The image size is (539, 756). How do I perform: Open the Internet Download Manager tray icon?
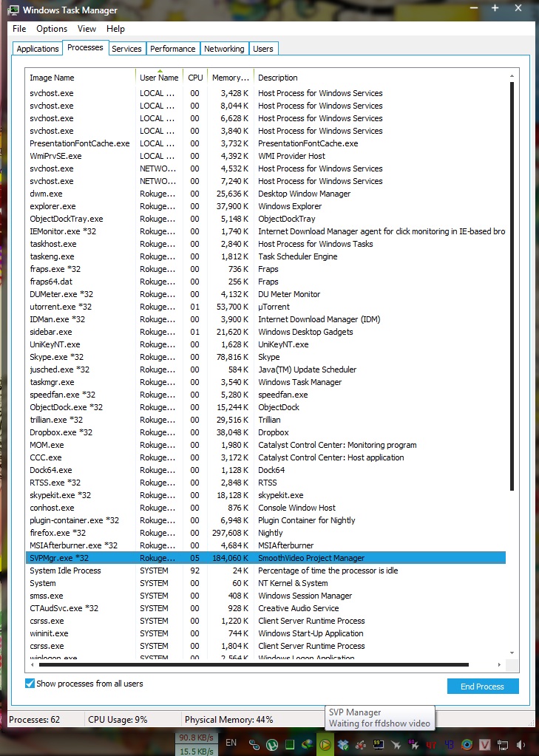click(x=308, y=745)
